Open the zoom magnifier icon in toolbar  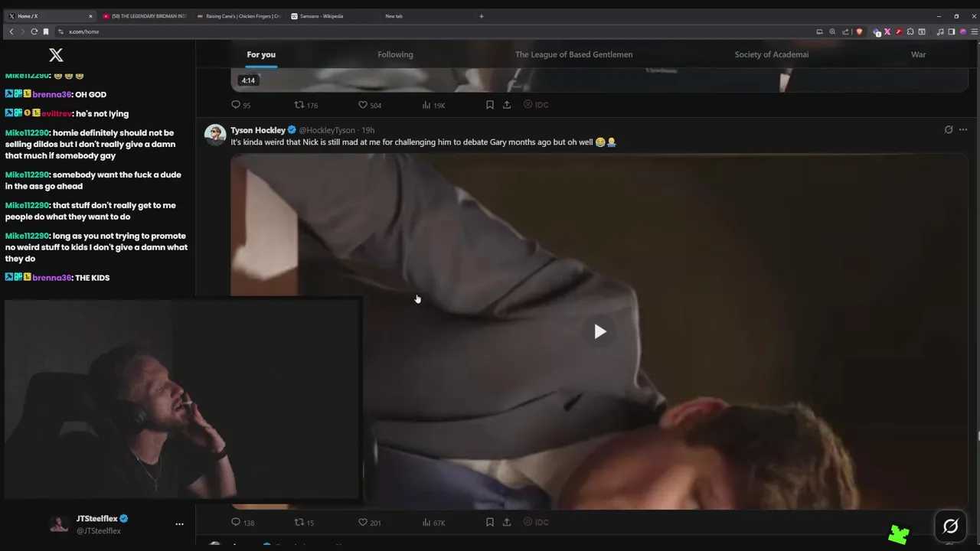[x=832, y=31]
